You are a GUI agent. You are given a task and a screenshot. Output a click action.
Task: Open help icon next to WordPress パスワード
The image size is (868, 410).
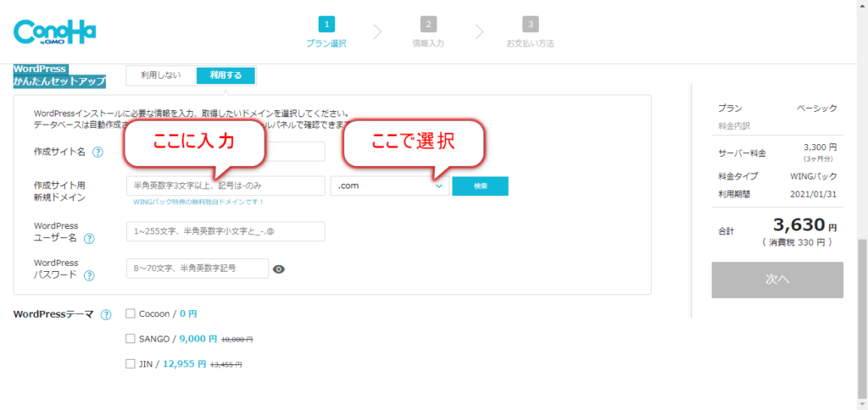click(88, 275)
